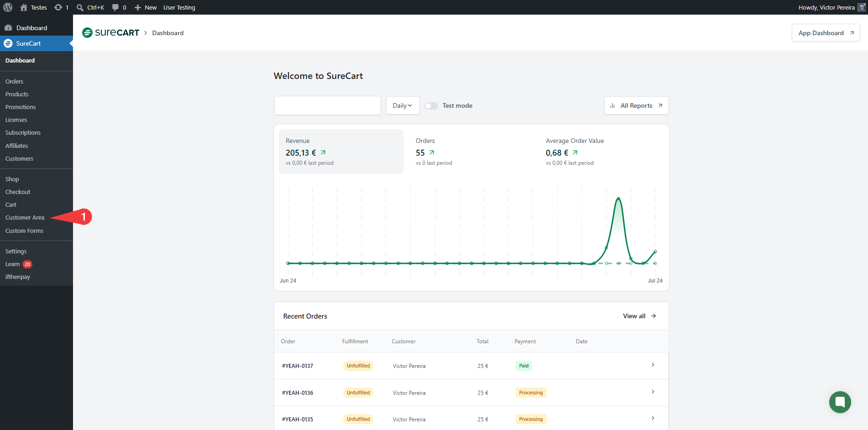This screenshot has height=430, width=868.
Task: Click Unfulfilled badge on #YEAH-0137
Action: pos(358,366)
